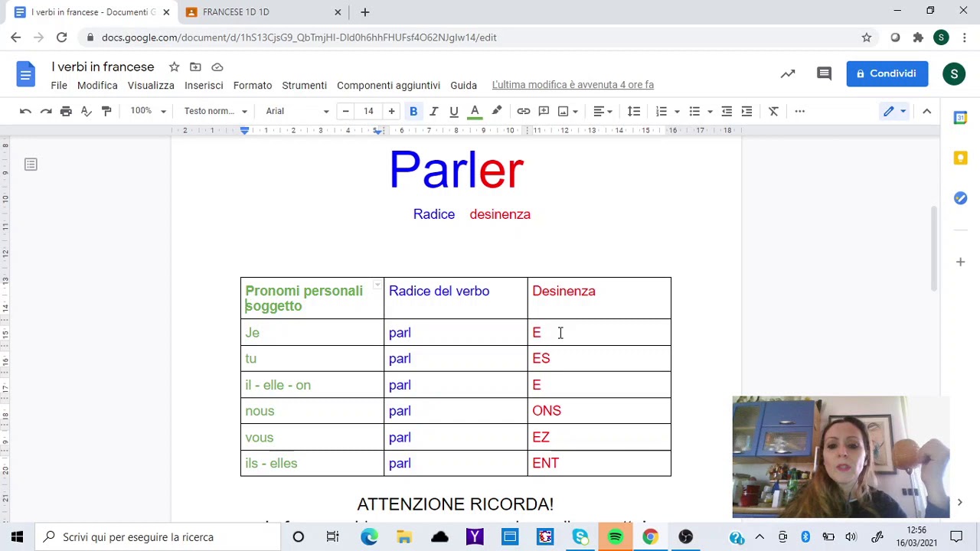
Task: Get add-ons with side panel plus
Action: [960, 262]
